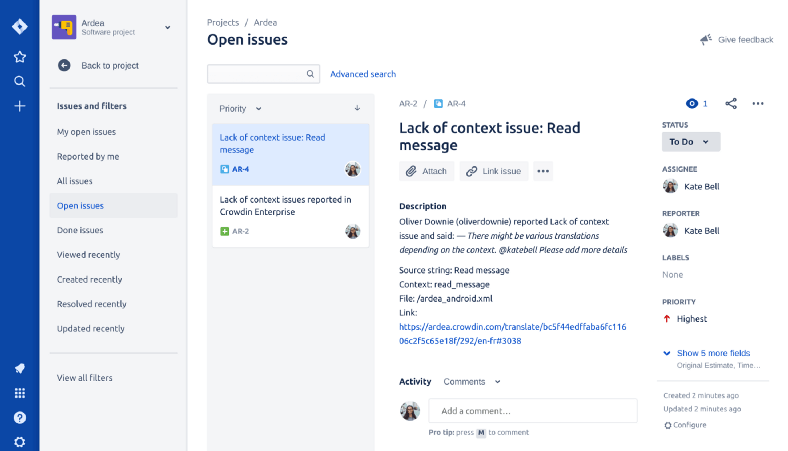The width and height of the screenshot is (788, 451).
Task: Select Open issues filter
Action: coord(114,206)
